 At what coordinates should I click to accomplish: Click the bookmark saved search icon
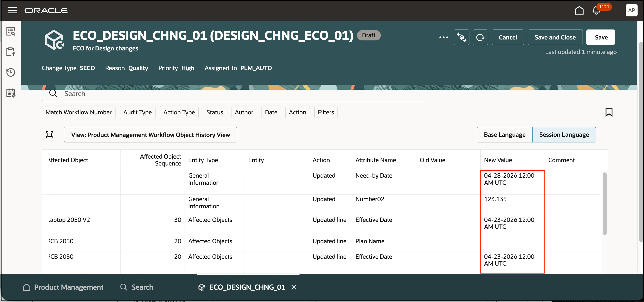tap(609, 112)
